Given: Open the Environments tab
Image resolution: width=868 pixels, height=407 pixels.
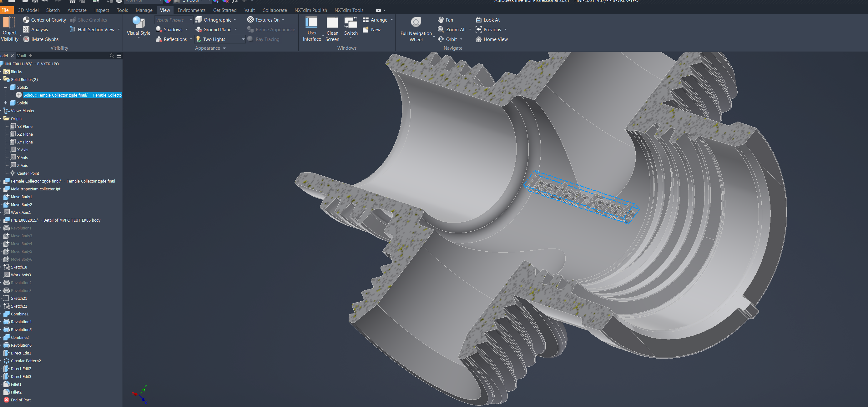Looking at the screenshot, I should (x=191, y=10).
